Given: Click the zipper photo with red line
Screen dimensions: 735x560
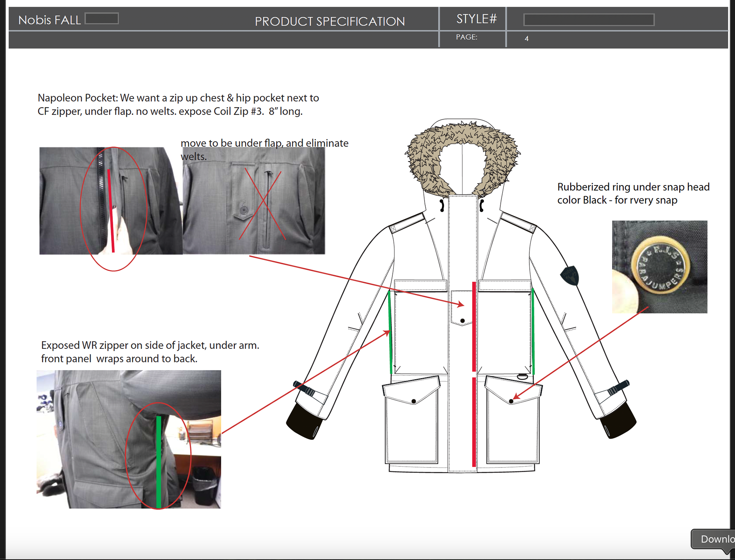Looking at the screenshot, I should 111,201.
